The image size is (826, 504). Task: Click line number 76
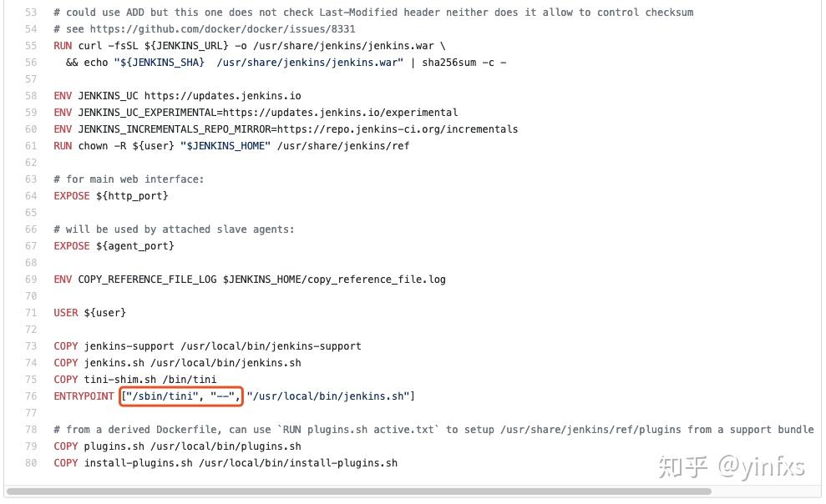click(x=31, y=396)
